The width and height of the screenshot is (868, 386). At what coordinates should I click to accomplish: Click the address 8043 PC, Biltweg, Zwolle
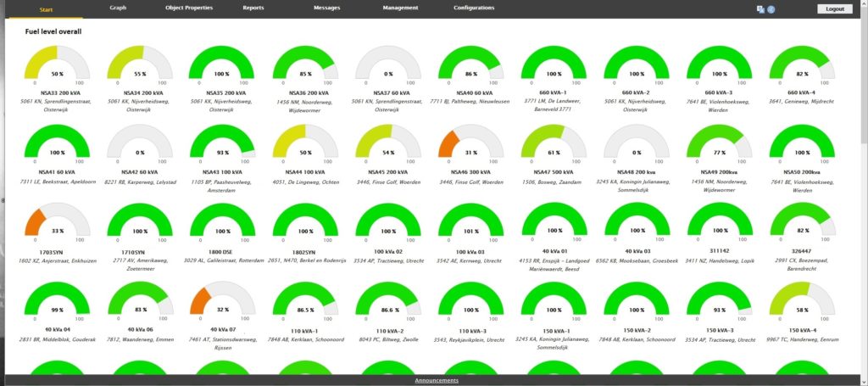click(x=388, y=339)
